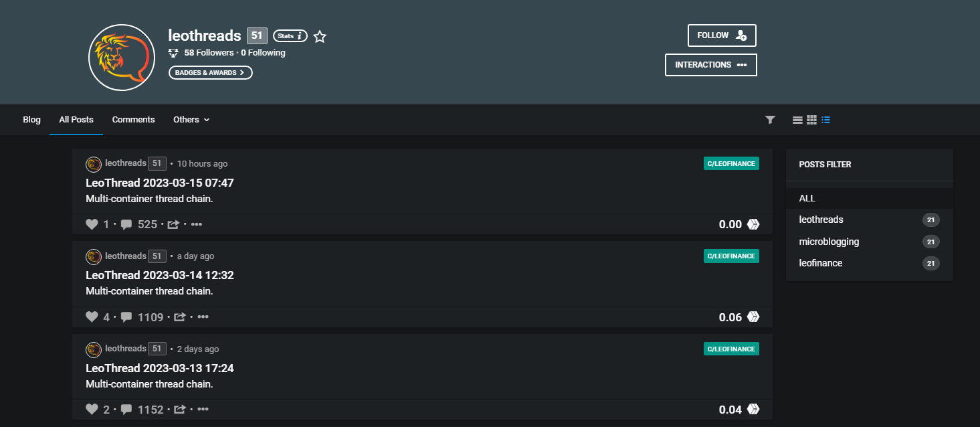Like the LeoThread 2023-03-15 07:47 post
Viewport: 980px width, 427px height.
click(92, 224)
